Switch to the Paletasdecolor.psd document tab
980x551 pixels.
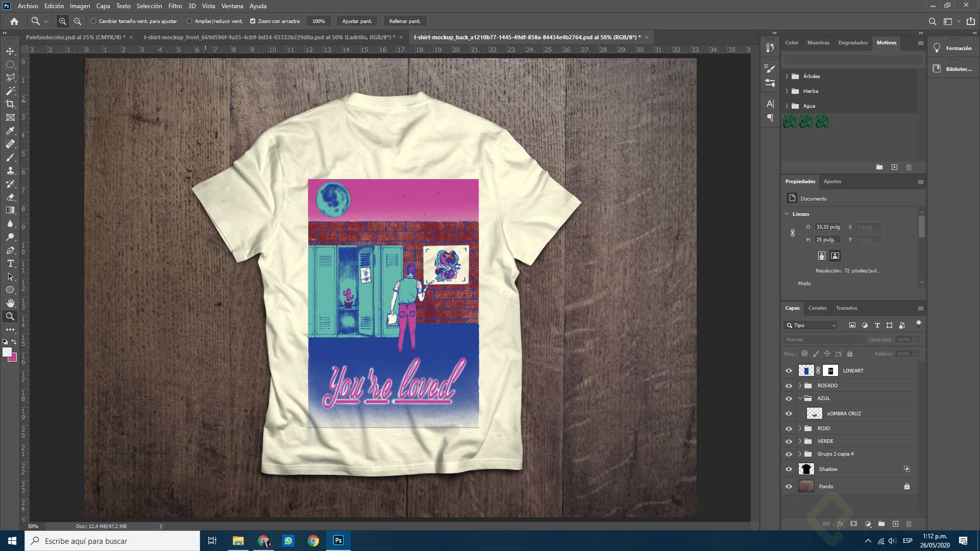[x=75, y=37]
